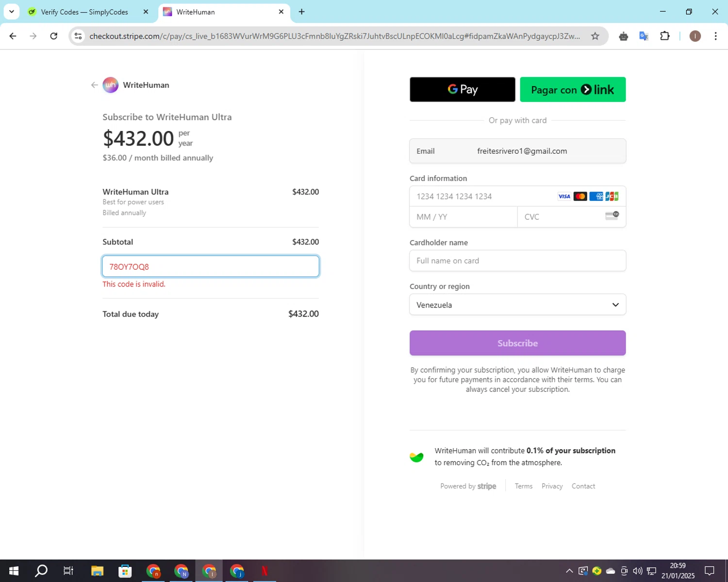The image size is (728, 582).
Task: Click the checkout.stripe.com address bar URL
Action: point(334,36)
